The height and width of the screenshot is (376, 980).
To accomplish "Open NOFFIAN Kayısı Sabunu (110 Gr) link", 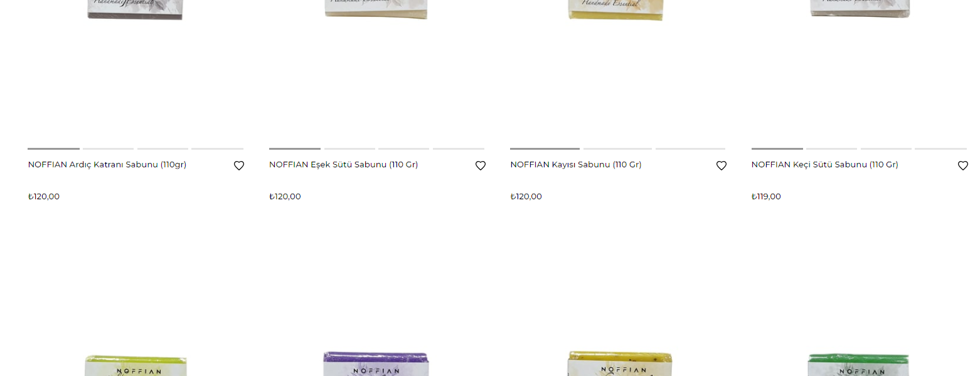I will [576, 165].
